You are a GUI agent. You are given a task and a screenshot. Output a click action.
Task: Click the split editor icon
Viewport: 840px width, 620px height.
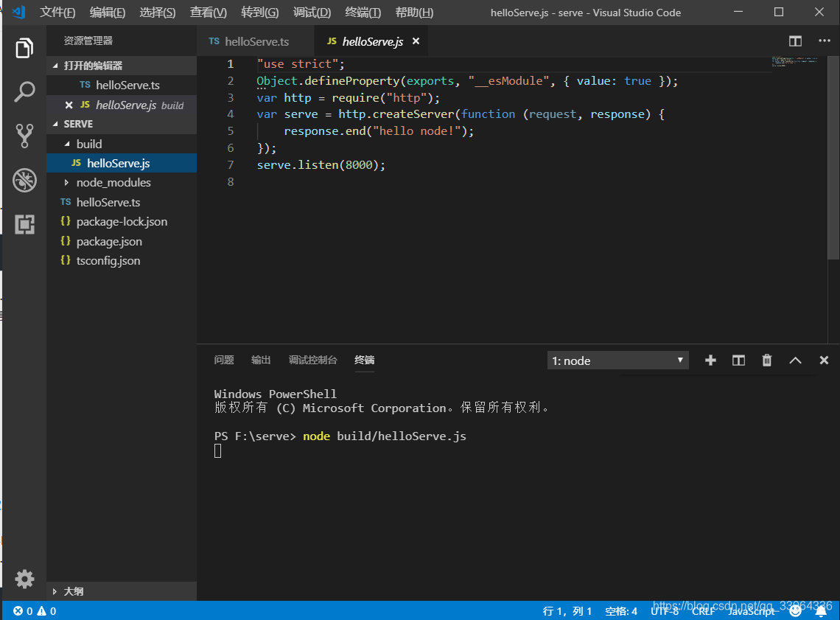pos(795,41)
